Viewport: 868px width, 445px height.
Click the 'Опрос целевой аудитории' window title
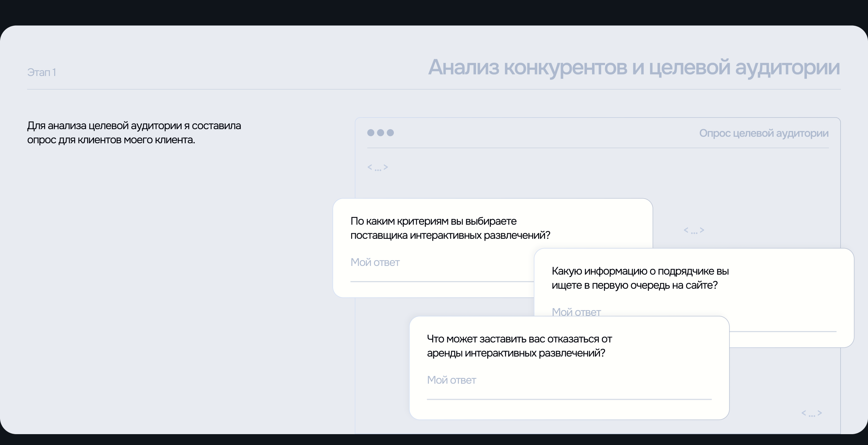pyautogui.click(x=763, y=133)
